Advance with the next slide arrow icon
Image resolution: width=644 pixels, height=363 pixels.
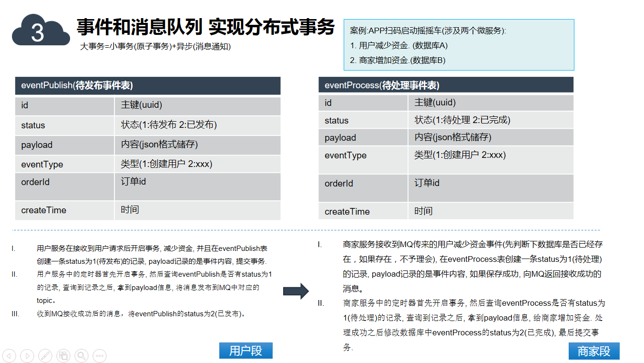click(27, 355)
